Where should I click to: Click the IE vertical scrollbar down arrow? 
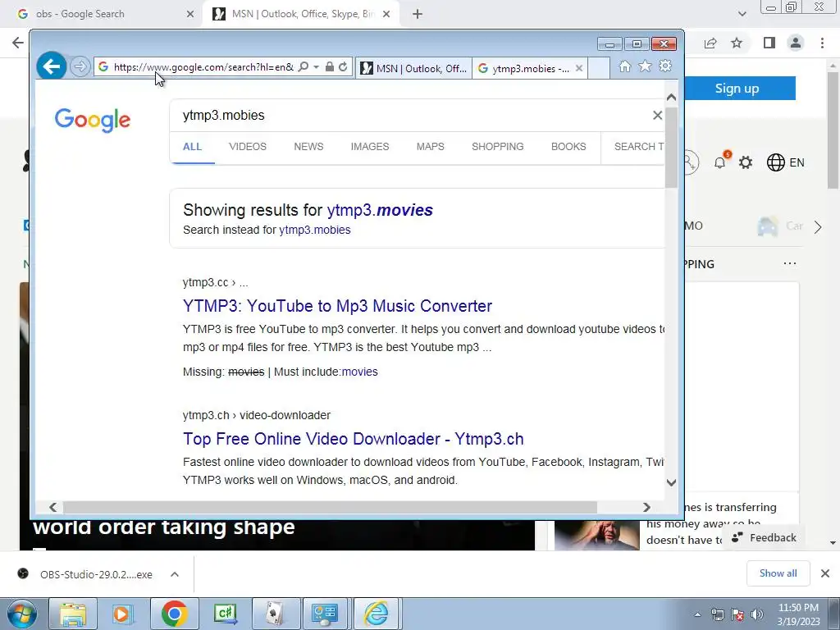[671, 482]
